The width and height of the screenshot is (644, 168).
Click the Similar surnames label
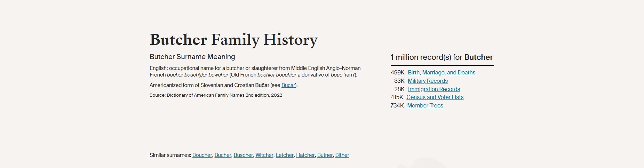170,155
